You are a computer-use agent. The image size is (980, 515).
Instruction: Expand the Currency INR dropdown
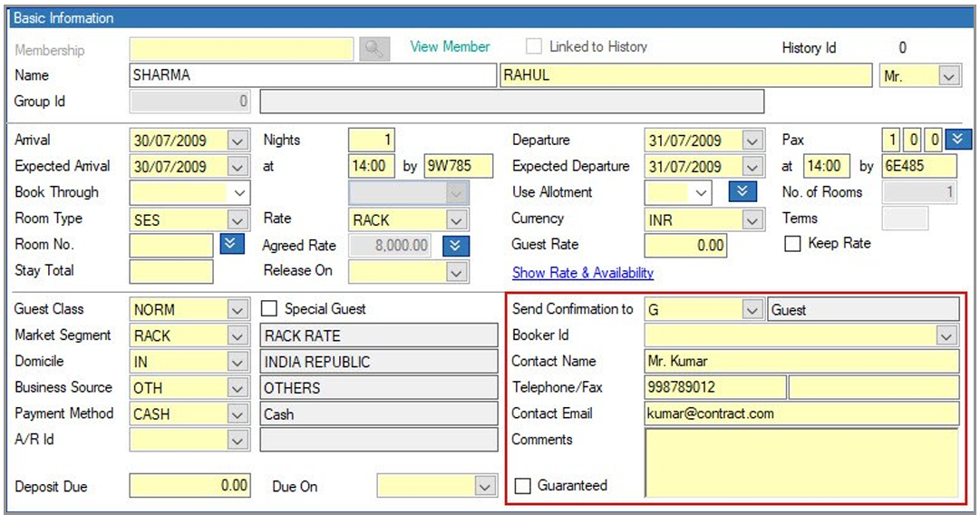point(752,219)
